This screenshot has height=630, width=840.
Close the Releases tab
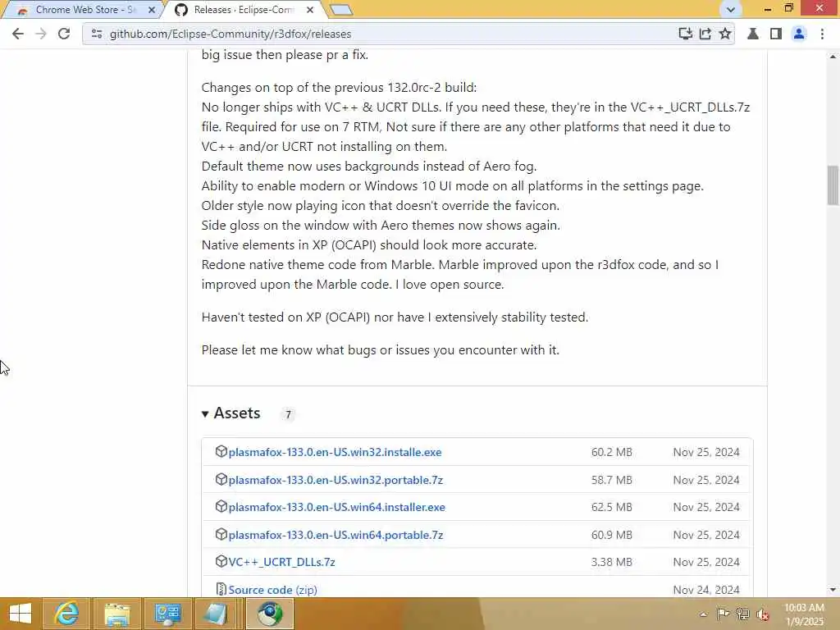(x=309, y=10)
